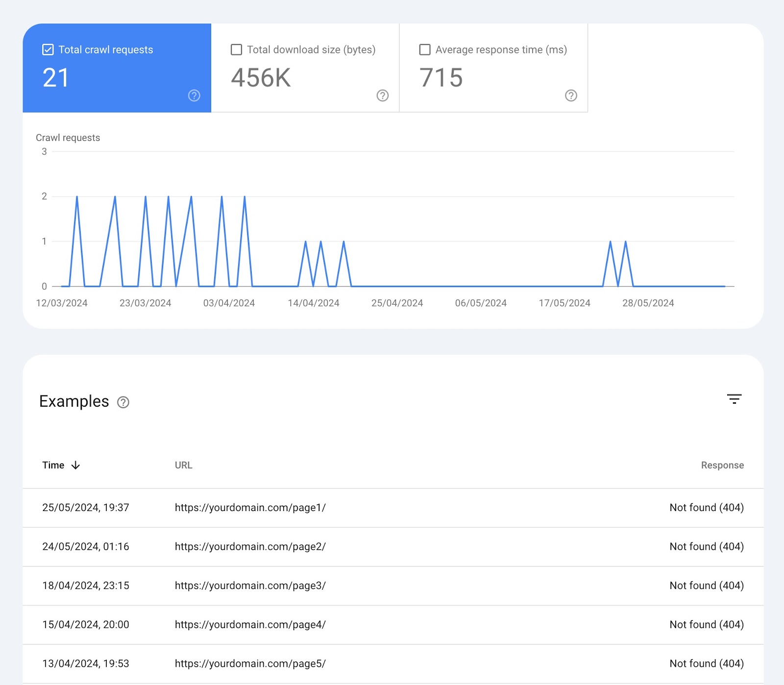Select the Not found (404) response for page2
Image resolution: width=784 pixels, height=685 pixels.
tap(706, 546)
